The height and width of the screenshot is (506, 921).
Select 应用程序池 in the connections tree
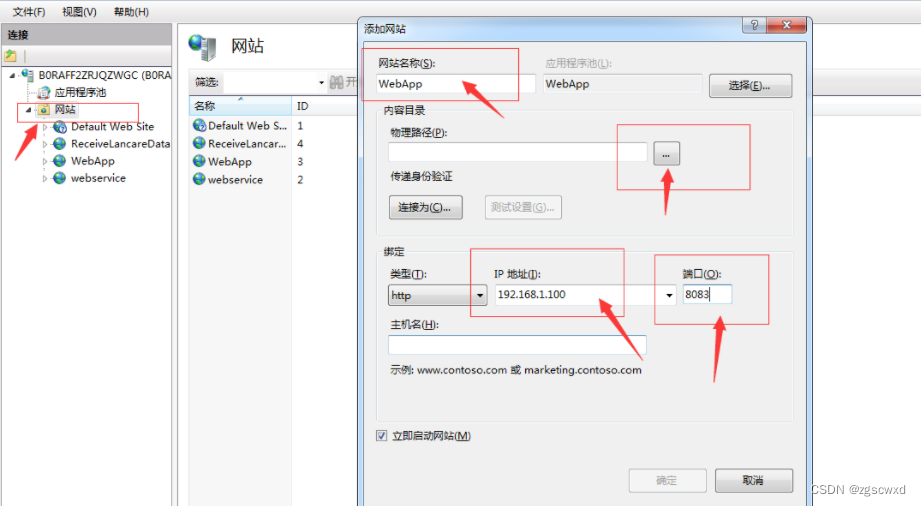[x=80, y=92]
